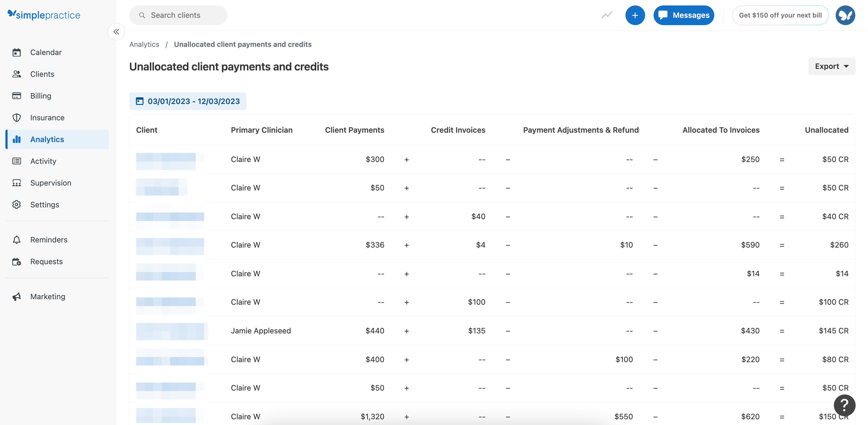Select the Clients people icon in sidebar
This screenshot has height=425, width=868.
17,74
